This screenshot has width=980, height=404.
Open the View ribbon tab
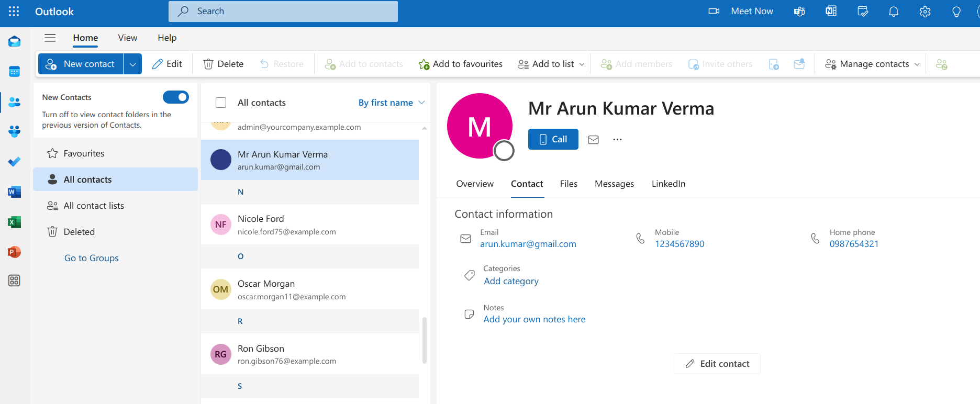tap(127, 38)
